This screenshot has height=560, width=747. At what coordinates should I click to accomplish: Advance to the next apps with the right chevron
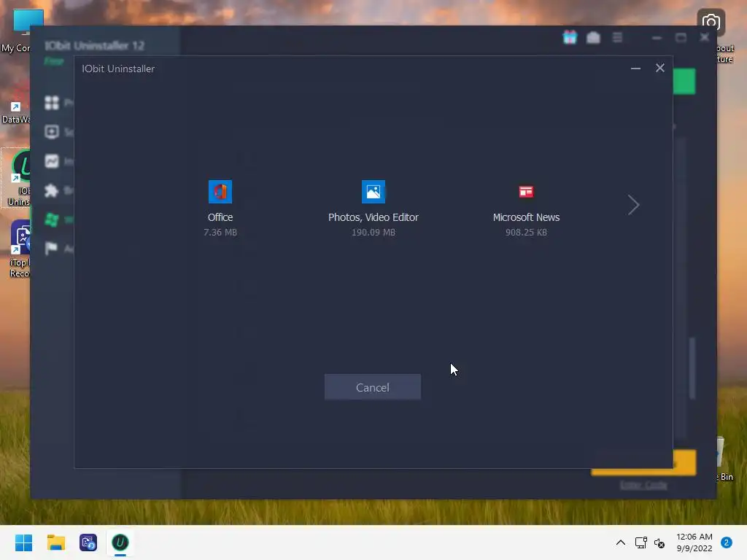tap(633, 205)
